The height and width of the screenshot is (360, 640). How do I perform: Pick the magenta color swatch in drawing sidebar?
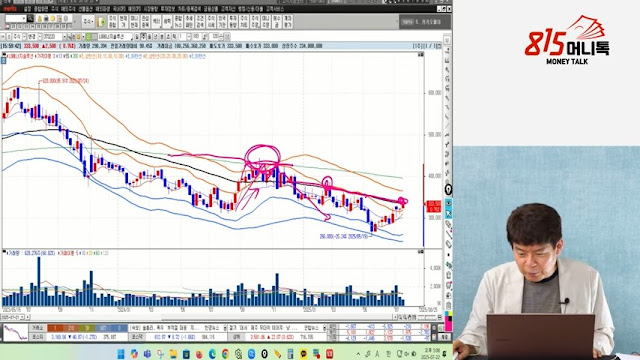pos(448,324)
